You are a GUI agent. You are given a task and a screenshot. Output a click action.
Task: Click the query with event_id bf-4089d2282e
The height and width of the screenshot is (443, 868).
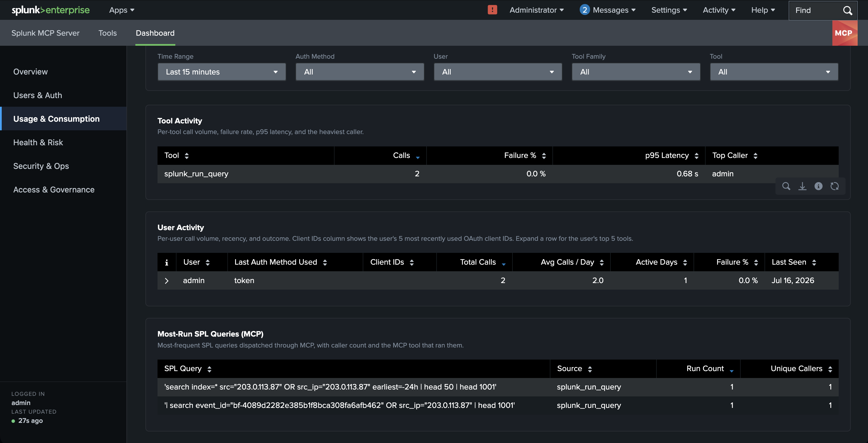pyautogui.click(x=339, y=405)
